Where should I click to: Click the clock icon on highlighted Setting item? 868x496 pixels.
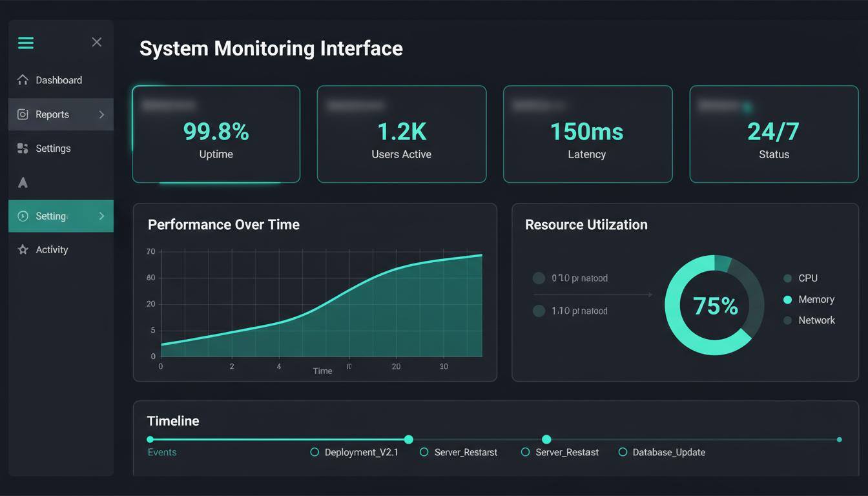pos(23,216)
